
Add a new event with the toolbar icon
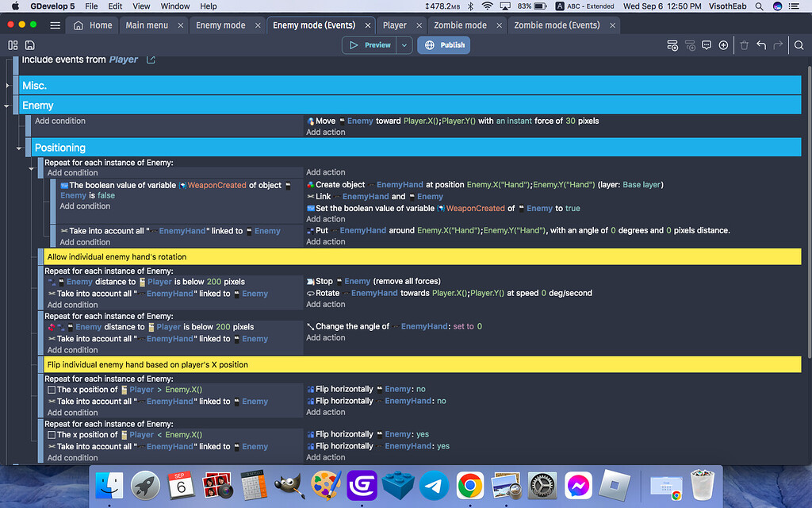coord(672,45)
